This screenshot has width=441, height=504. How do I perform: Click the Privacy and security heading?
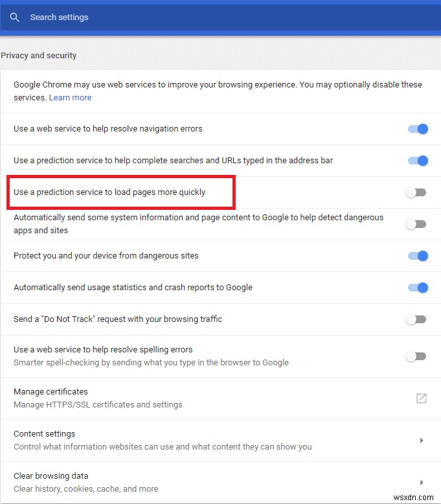pyautogui.click(x=39, y=55)
